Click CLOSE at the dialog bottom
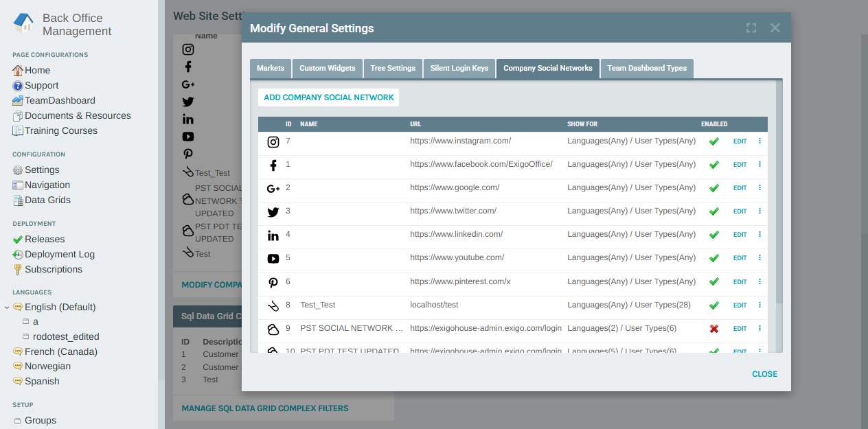The width and height of the screenshot is (868, 429). 765,374
